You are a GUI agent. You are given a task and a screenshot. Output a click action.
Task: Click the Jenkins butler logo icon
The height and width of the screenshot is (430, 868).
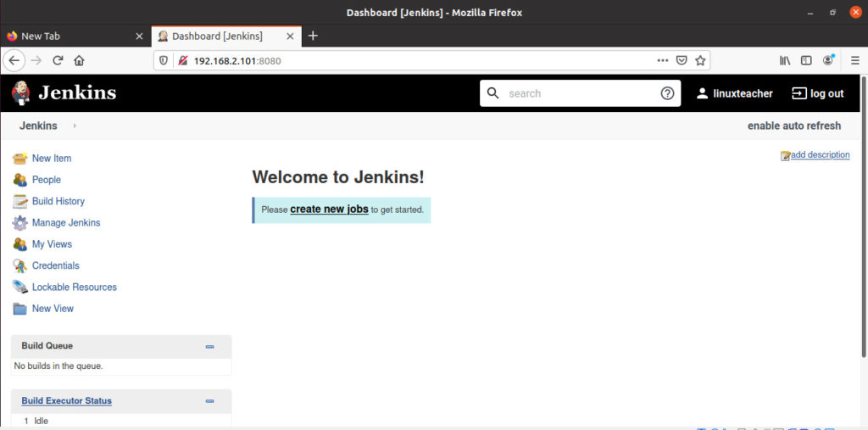pos(20,92)
